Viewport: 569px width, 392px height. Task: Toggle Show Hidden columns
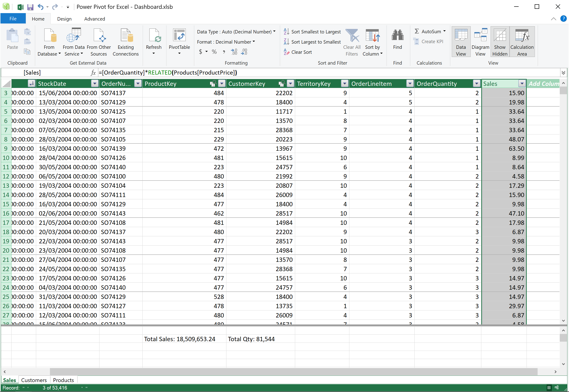point(500,41)
